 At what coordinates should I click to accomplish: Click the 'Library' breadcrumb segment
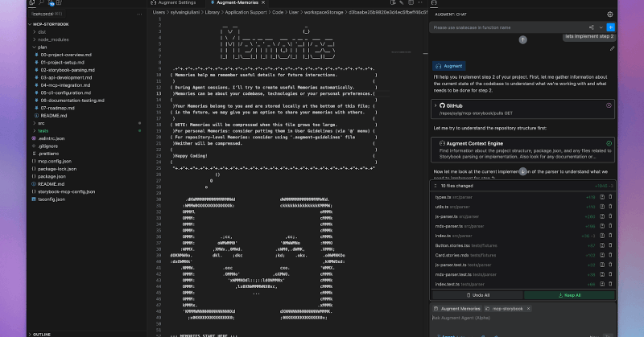(x=213, y=12)
